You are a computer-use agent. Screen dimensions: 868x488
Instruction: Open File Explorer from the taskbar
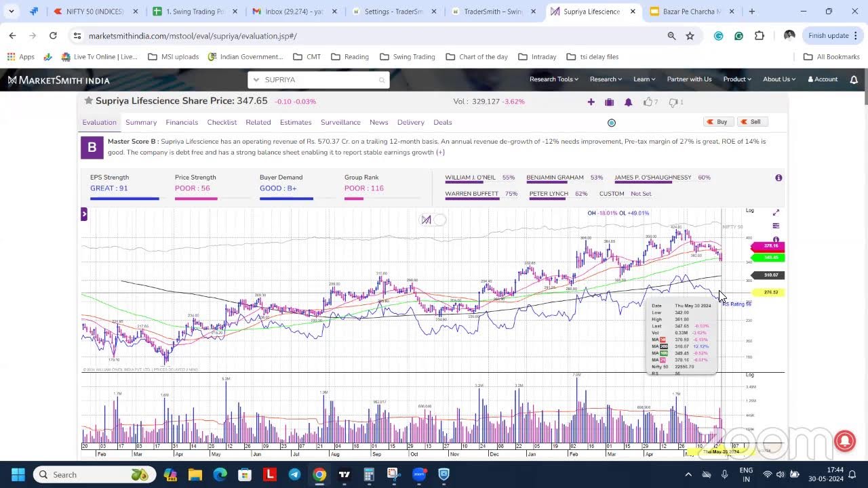(195, 474)
